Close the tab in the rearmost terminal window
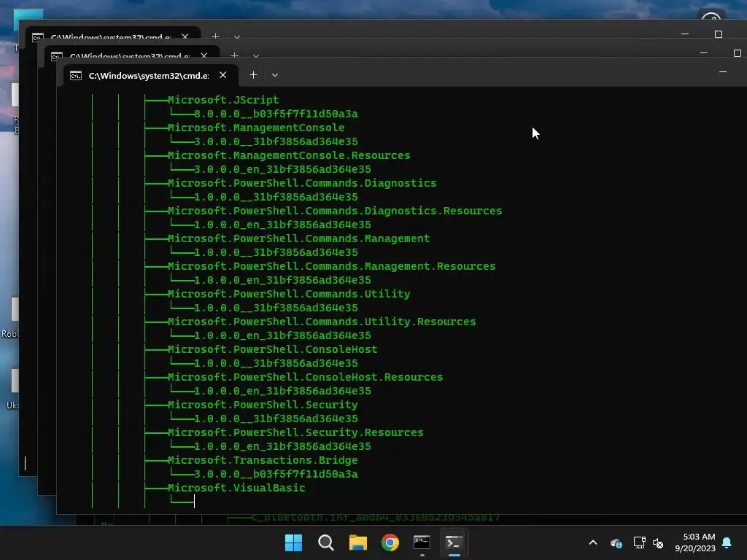The height and width of the screenshot is (560, 747). 185,36
